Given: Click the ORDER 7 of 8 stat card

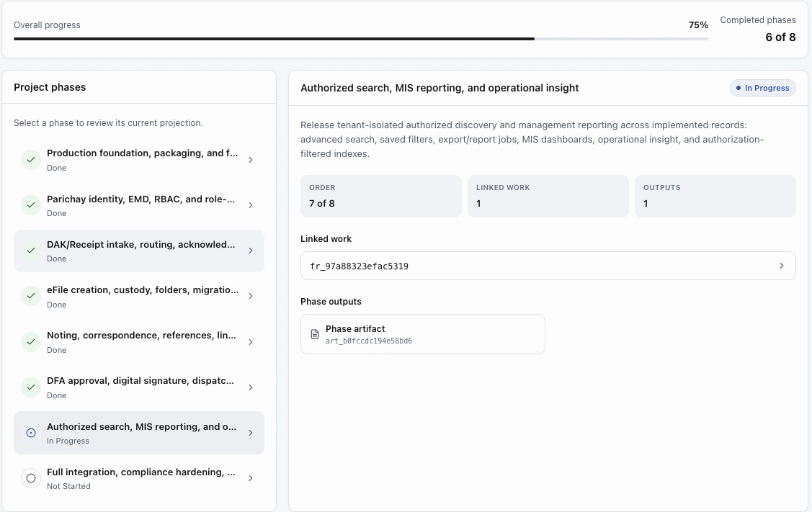Looking at the screenshot, I should pyautogui.click(x=381, y=196).
